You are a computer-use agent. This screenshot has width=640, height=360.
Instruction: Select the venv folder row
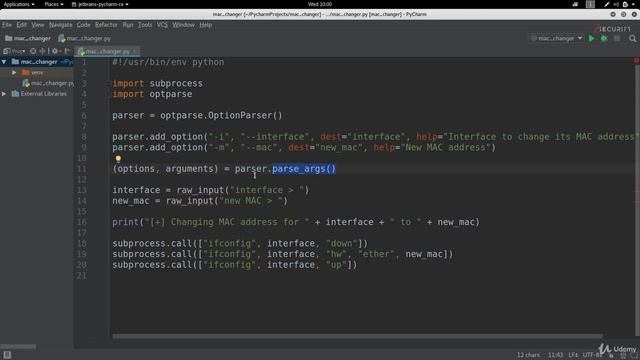pyautogui.click(x=37, y=72)
